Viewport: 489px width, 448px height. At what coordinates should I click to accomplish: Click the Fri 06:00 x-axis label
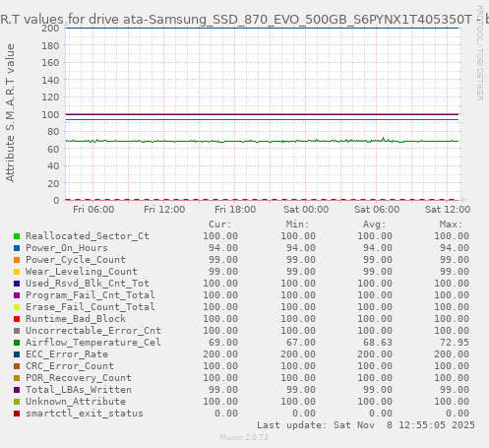point(93,210)
